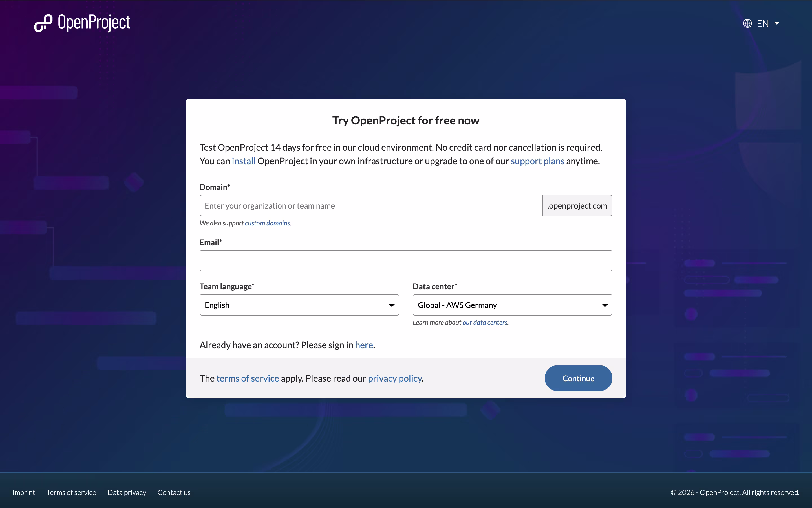The width and height of the screenshot is (812, 508).
Task: Open Imprint in the footer
Action: coord(24,492)
